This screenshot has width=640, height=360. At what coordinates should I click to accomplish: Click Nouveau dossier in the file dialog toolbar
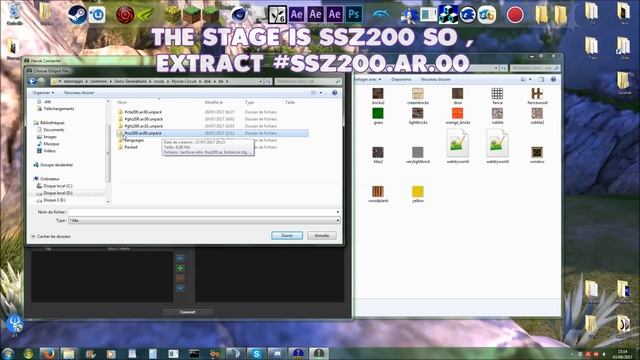pos(79,93)
